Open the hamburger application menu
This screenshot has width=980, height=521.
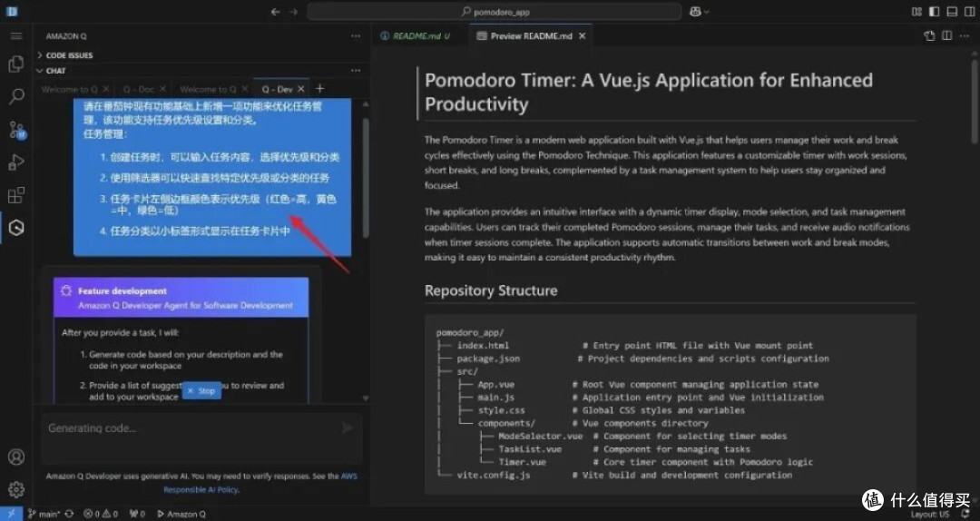coord(16,36)
